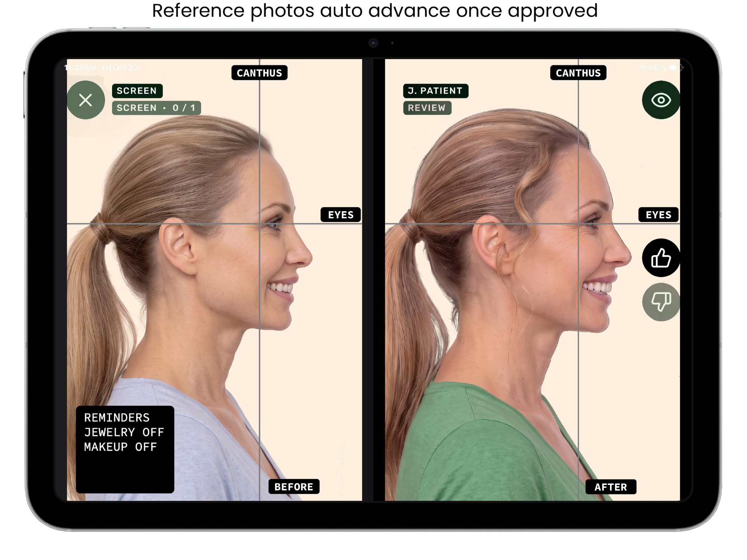Click the EYES label on the after photo
The height and width of the screenshot is (560, 747).
tap(658, 215)
